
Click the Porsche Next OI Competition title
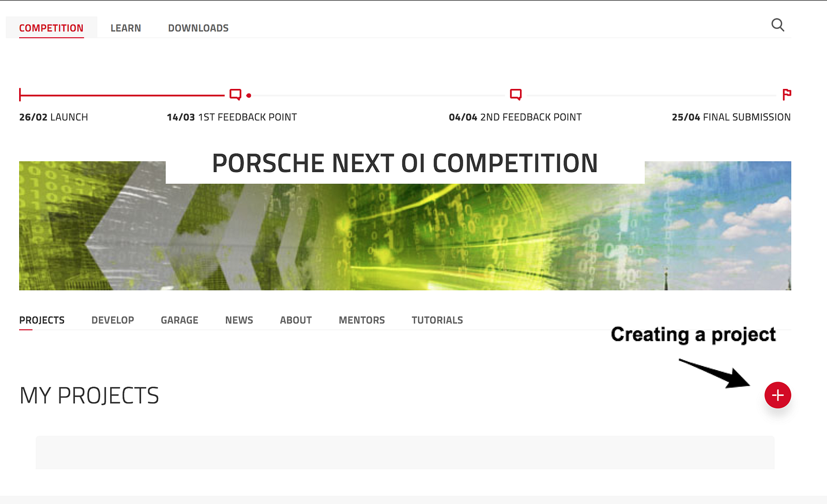tap(405, 163)
